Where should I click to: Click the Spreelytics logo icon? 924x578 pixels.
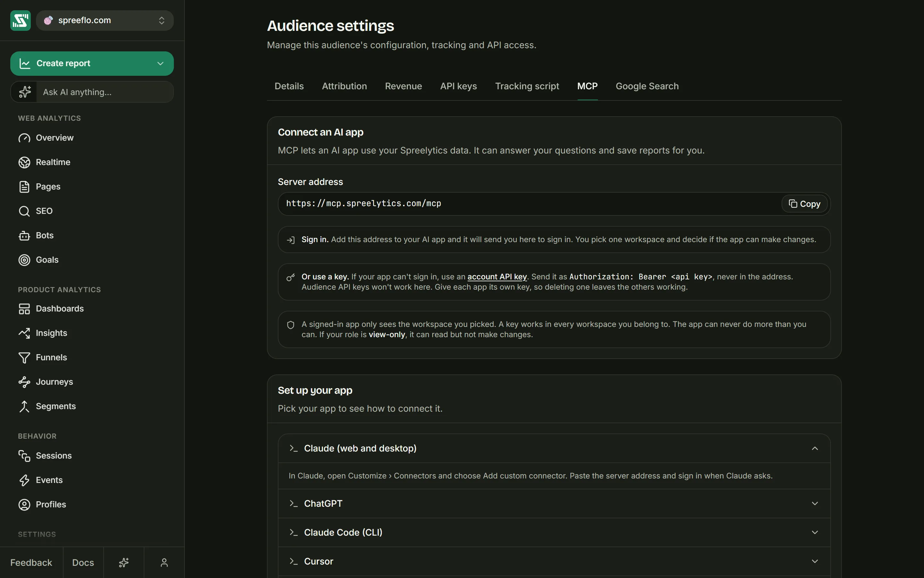20,20
